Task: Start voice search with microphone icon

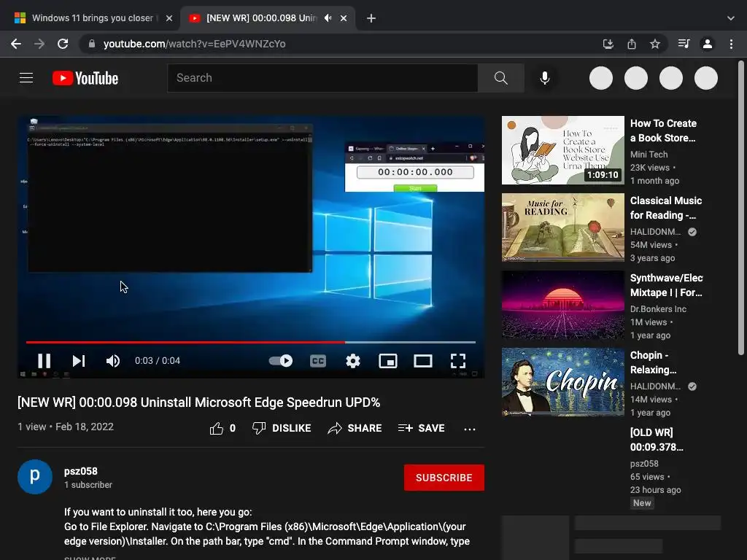Action: tap(544, 78)
